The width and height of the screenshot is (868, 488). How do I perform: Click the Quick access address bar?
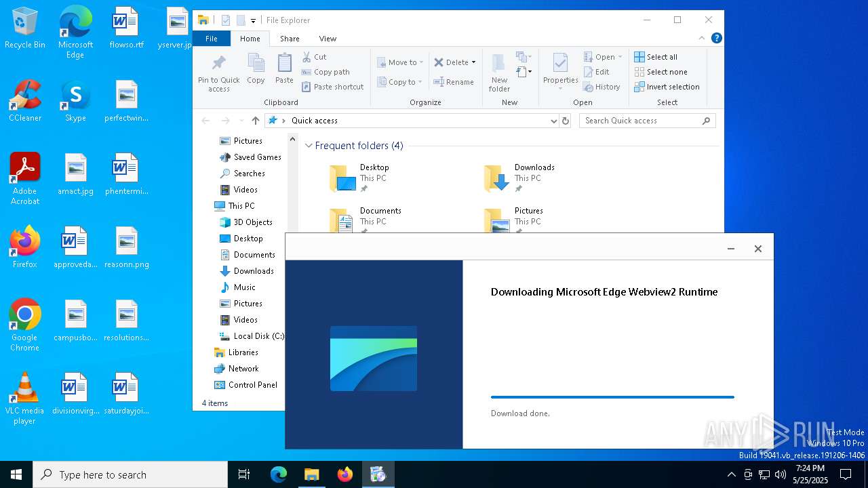pyautogui.click(x=412, y=121)
